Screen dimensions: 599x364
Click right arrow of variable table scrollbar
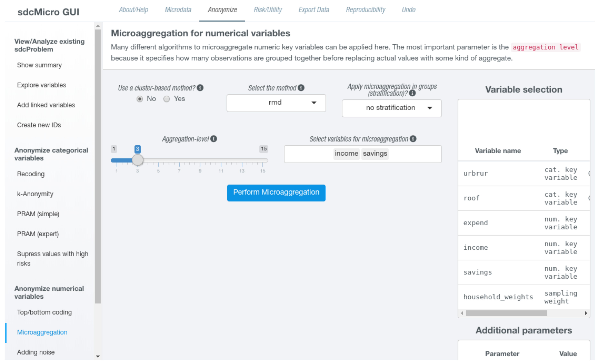click(x=586, y=313)
